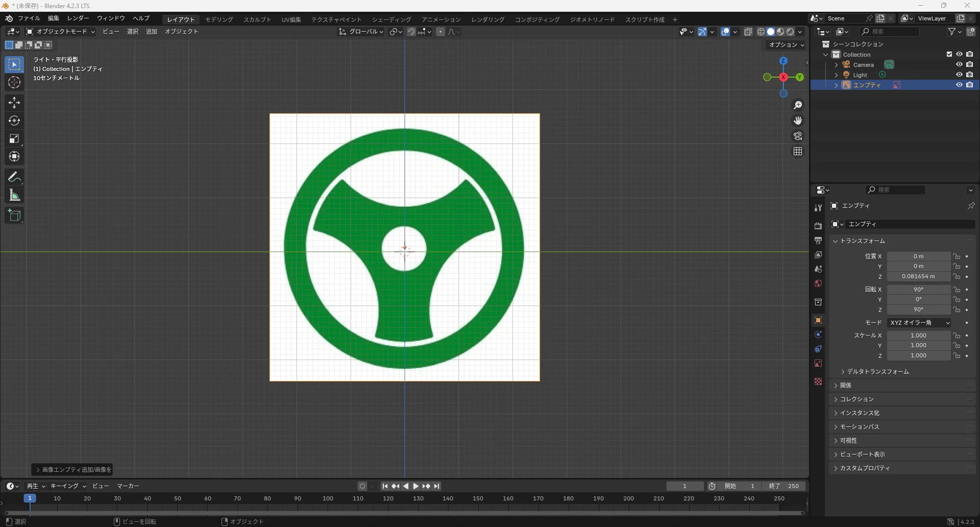
Task: Open the マーカー menu in timeline
Action: click(128, 486)
